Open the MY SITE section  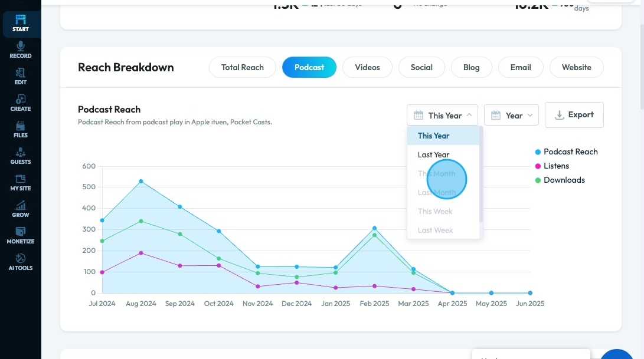21,183
